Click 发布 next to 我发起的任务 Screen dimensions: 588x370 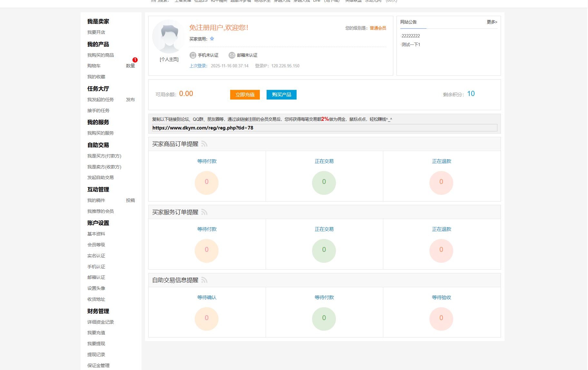click(x=130, y=100)
